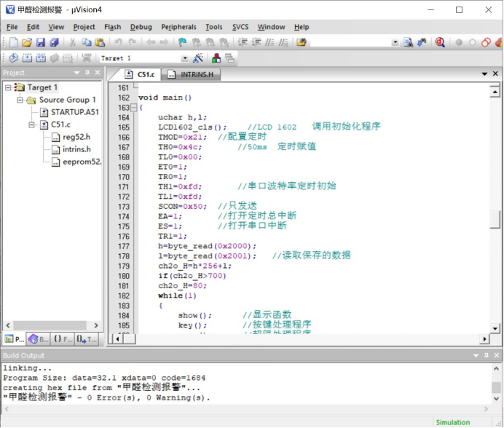Save all files with the multi-floppy icon
Viewport: 504px width, 428px height.
(x=54, y=42)
